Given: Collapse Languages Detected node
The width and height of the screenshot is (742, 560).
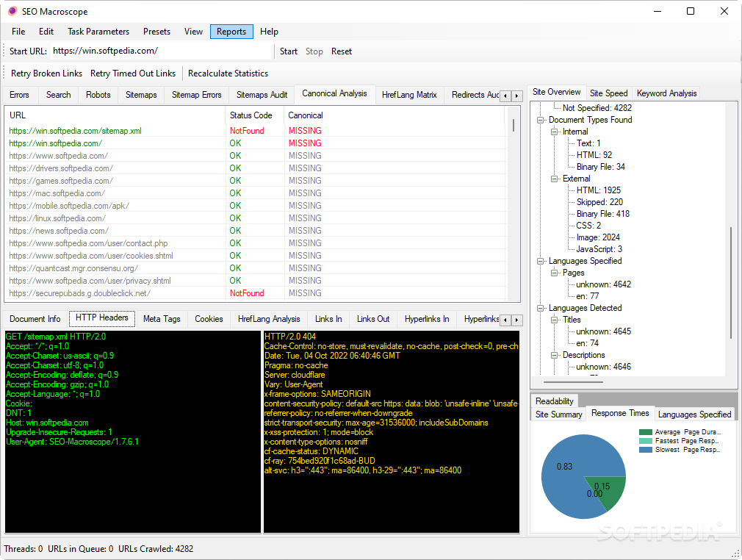Looking at the screenshot, I should pos(541,308).
